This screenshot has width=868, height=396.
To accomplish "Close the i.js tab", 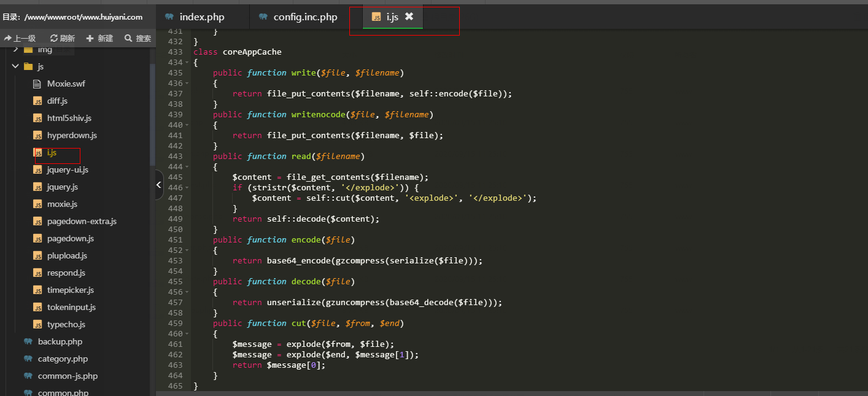I will [409, 17].
